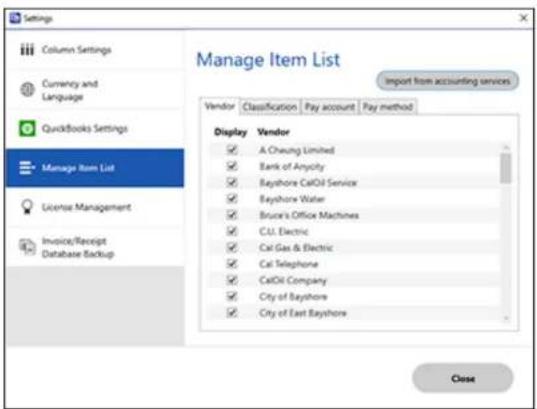Viewport: 537px width, 409px height.
Task: Toggle display for Bruce's Office Machines
Action: [x=232, y=215]
